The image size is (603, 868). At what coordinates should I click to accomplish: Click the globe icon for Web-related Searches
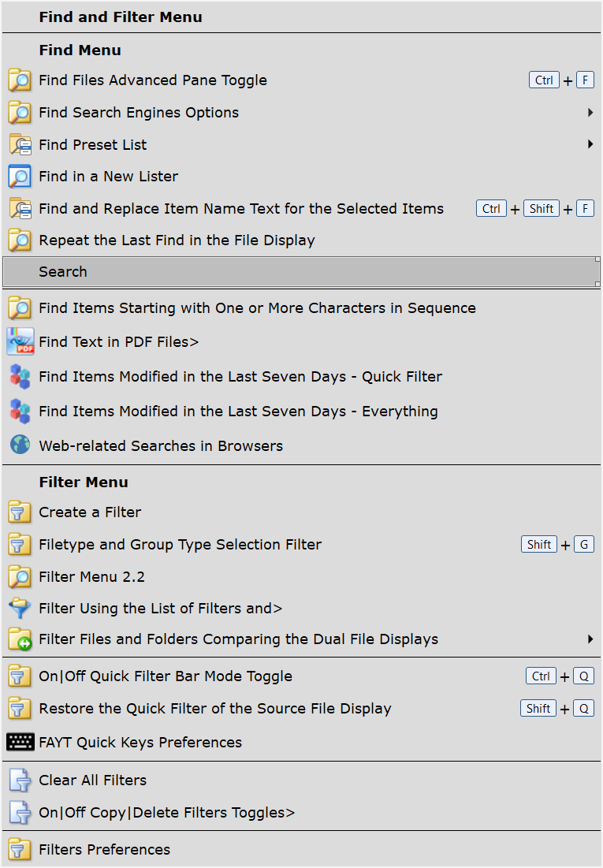[x=20, y=445]
